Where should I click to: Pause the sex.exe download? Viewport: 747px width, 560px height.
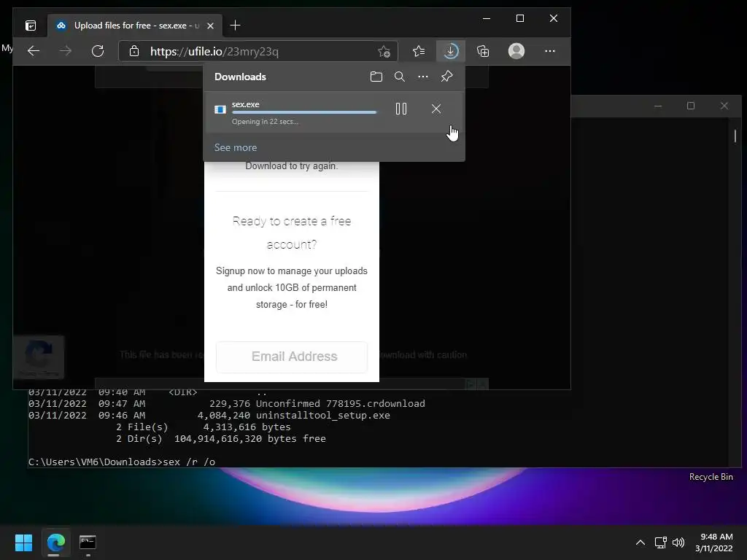click(401, 109)
